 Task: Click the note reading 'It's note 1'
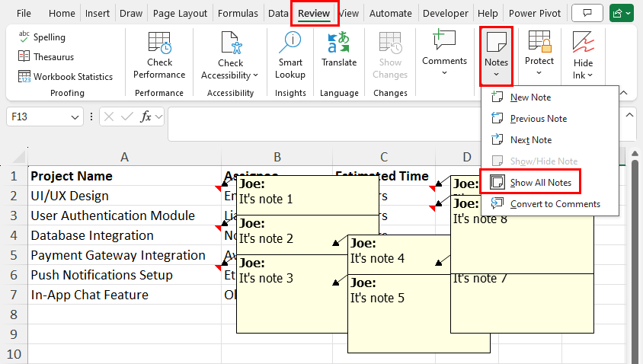click(x=308, y=195)
